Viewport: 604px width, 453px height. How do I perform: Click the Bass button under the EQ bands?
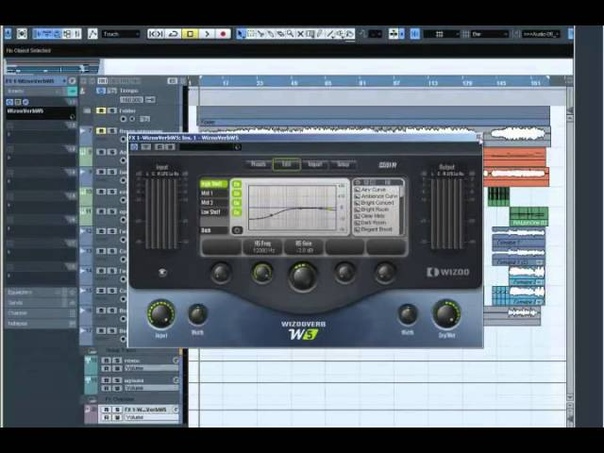(214, 230)
